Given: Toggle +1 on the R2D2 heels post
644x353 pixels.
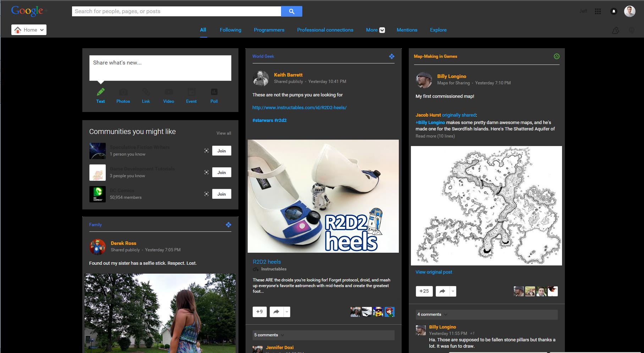Looking at the screenshot, I should pyautogui.click(x=260, y=312).
